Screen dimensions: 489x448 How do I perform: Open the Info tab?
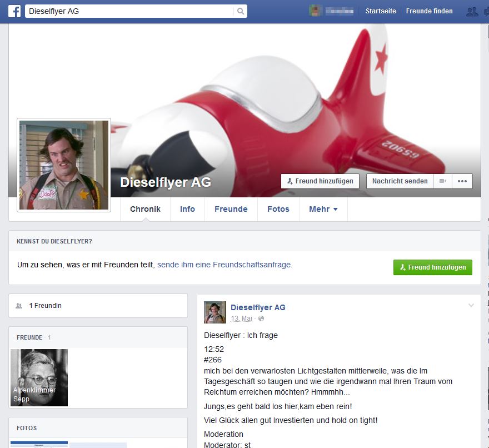pos(187,209)
